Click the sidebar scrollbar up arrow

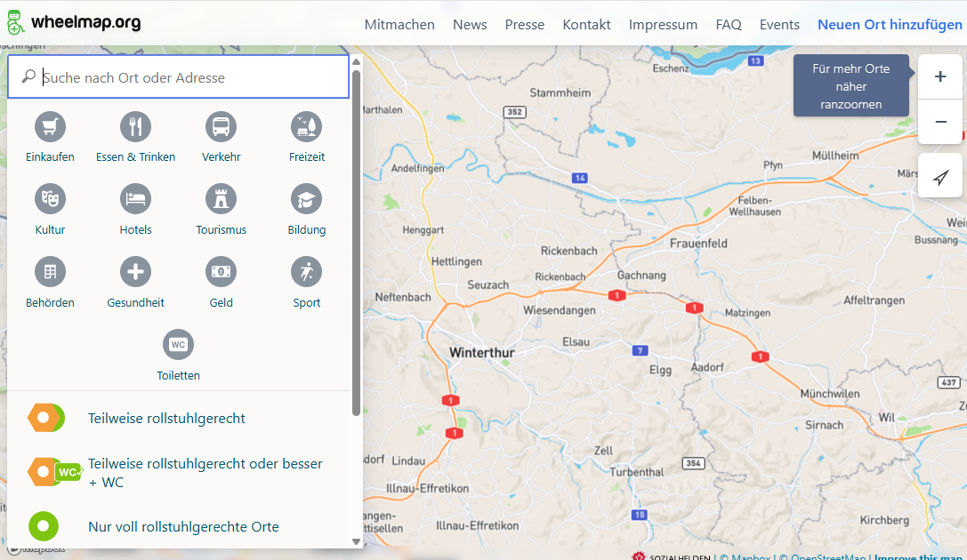click(x=356, y=61)
